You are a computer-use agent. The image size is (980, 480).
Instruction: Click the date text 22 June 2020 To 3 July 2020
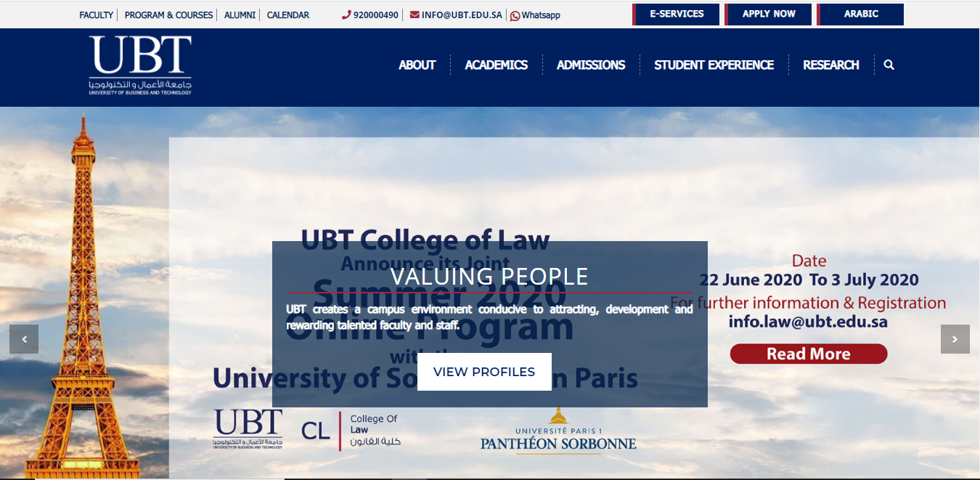pyautogui.click(x=809, y=280)
